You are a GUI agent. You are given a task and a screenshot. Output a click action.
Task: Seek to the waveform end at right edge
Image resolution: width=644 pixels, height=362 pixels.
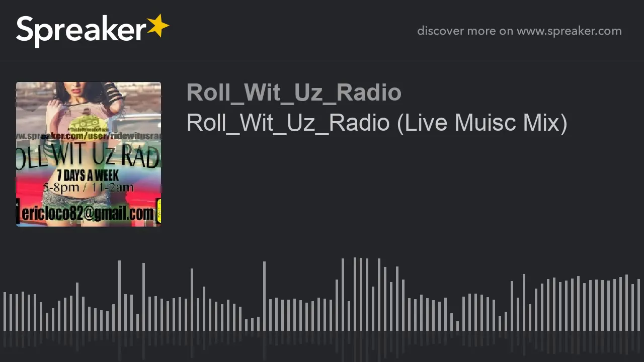click(638, 305)
